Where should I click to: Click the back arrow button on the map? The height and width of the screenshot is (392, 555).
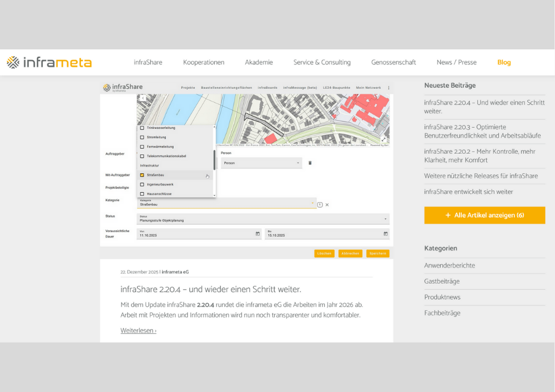tap(142, 98)
